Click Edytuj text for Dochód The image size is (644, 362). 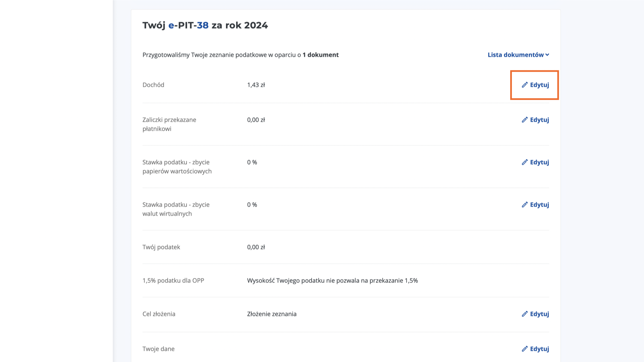coord(539,85)
